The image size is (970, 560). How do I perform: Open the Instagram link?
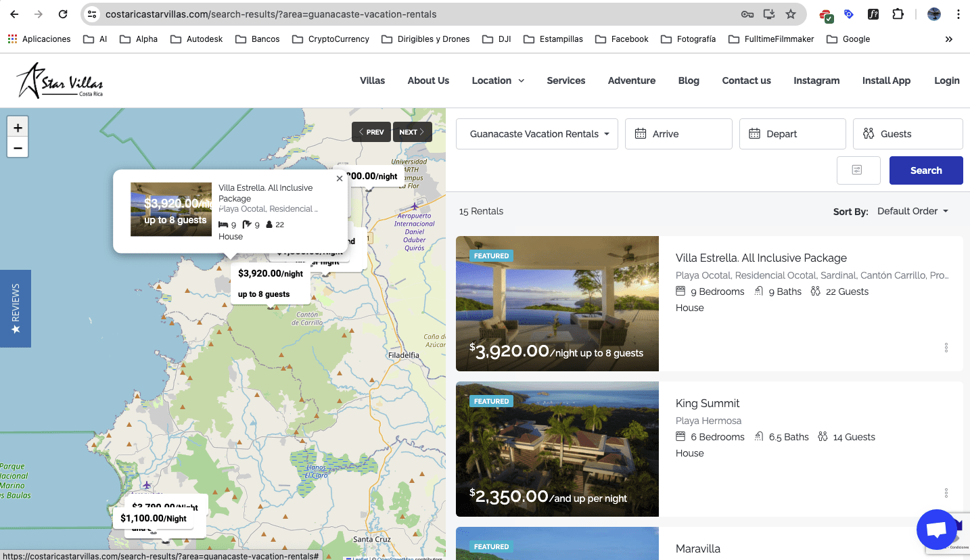(x=816, y=80)
